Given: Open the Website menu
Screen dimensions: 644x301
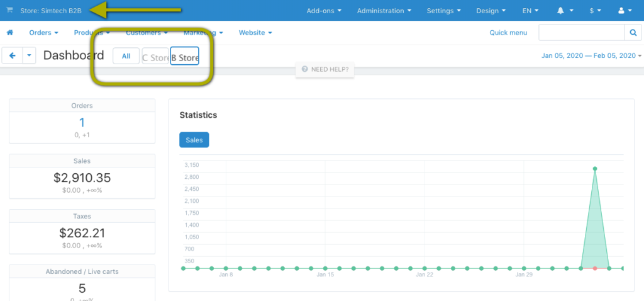Looking at the screenshot, I should (x=255, y=33).
